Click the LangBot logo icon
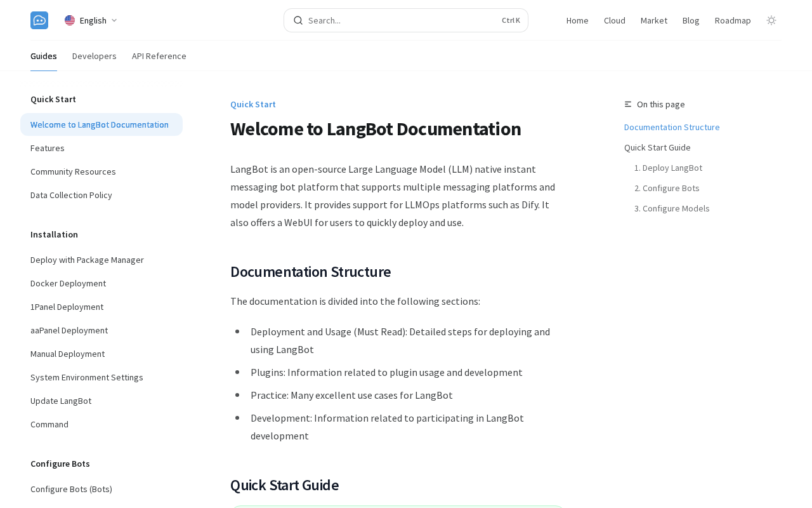Image resolution: width=812 pixels, height=508 pixels. coord(39,20)
